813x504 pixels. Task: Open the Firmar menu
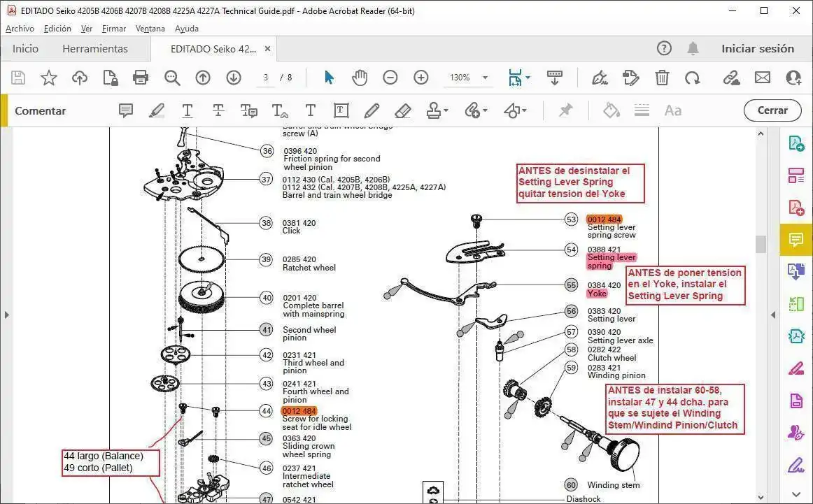(x=114, y=29)
